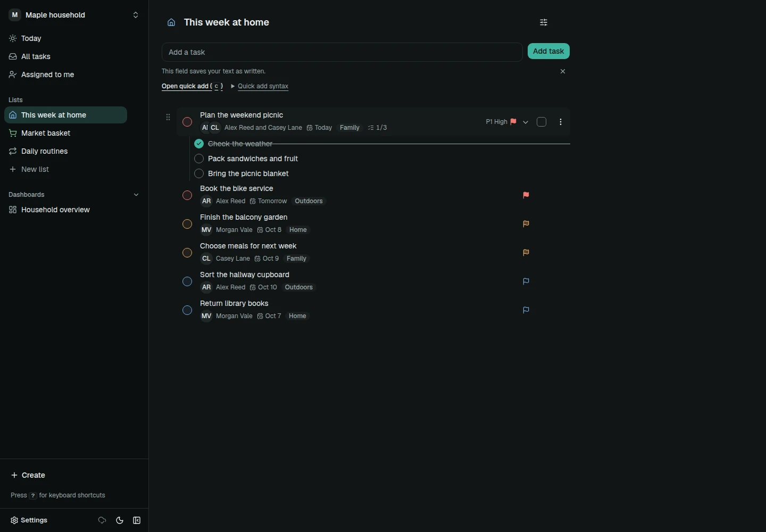This screenshot has width=766, height=532.
Task: Collapse the Dashboards section chevron
Action: pos(136,195)
